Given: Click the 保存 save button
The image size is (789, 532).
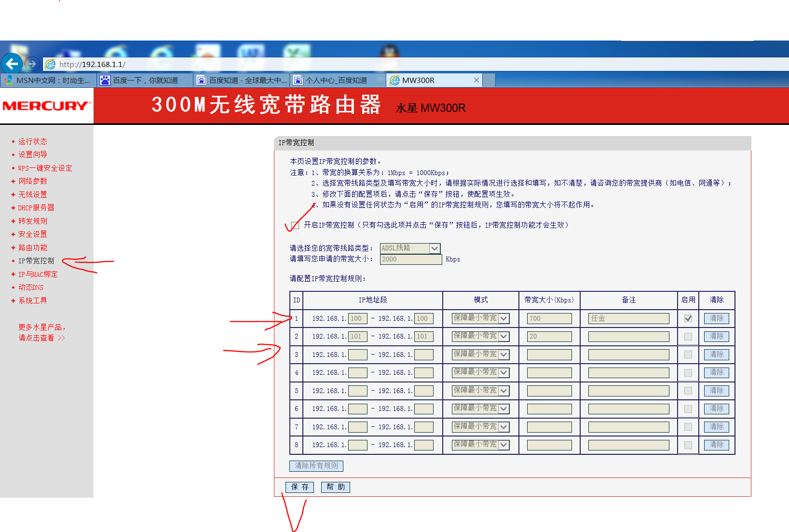Looking at the screenshot, I should click(299, 487).
